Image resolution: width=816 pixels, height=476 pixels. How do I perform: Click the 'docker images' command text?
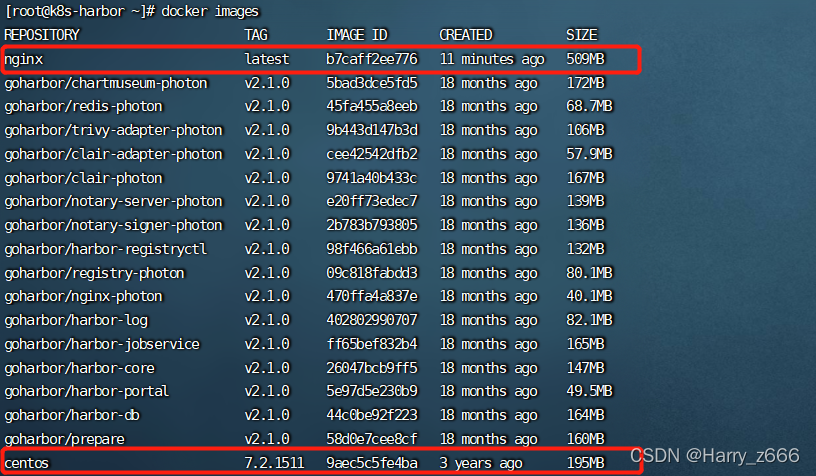point(210,11)
